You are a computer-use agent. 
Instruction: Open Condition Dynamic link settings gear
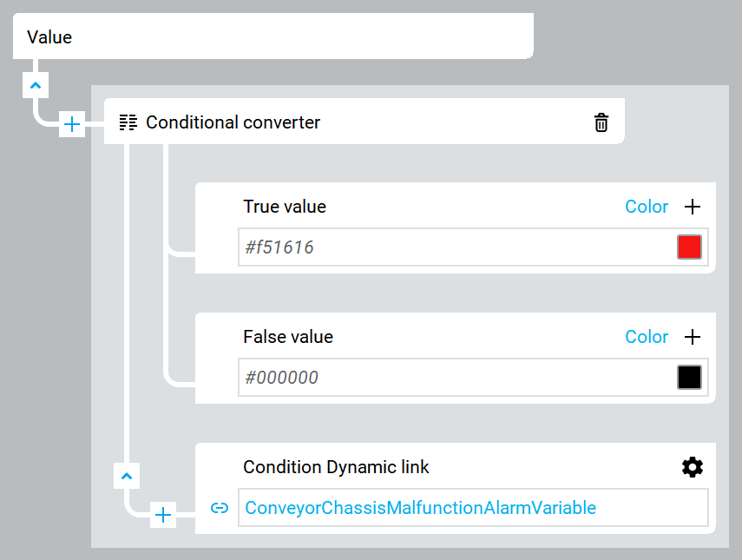692,467
